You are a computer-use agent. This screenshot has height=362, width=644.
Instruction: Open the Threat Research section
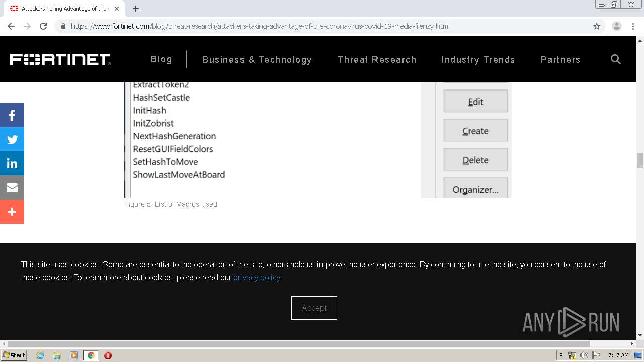[x=377, y=60]
